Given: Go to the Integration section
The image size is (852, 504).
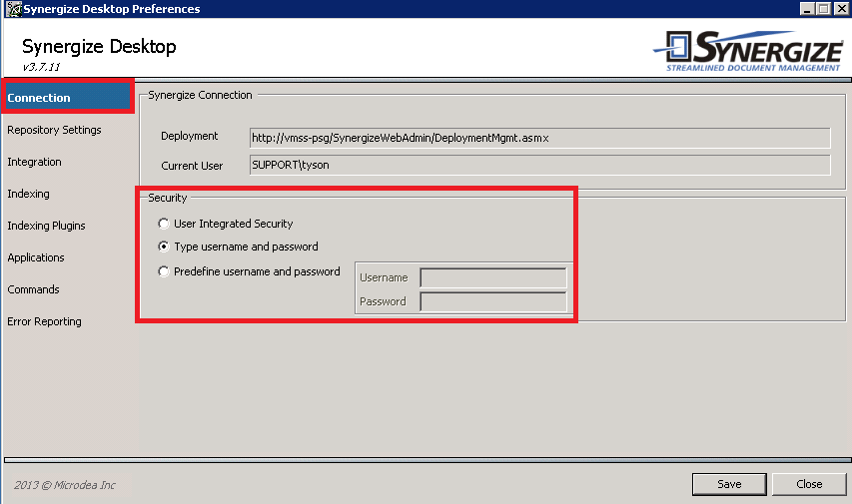Looking at the screenshot, I should 34,162.
